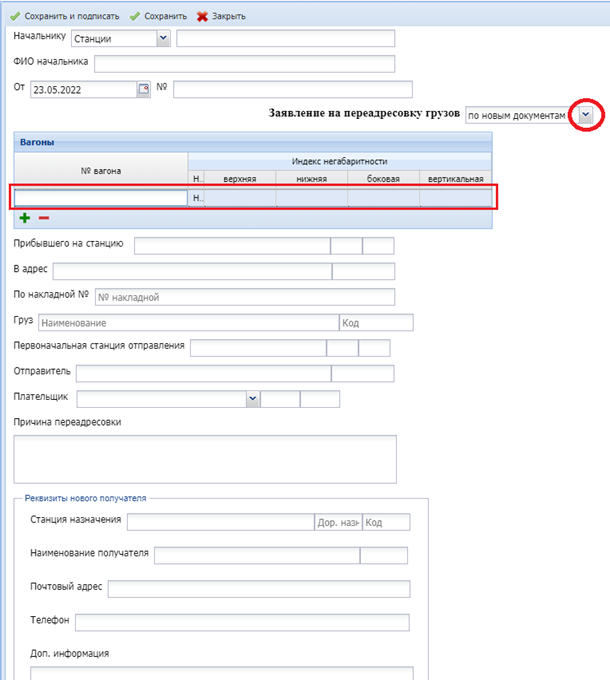Click the Станция назначения Код field
This screenshot has height=680, width=610.
pyautogui.click(x=386, y=522)
